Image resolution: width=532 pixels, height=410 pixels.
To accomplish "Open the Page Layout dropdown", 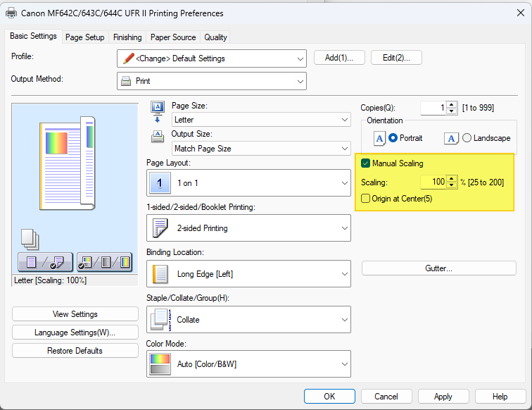I will [x=248, y=183].
